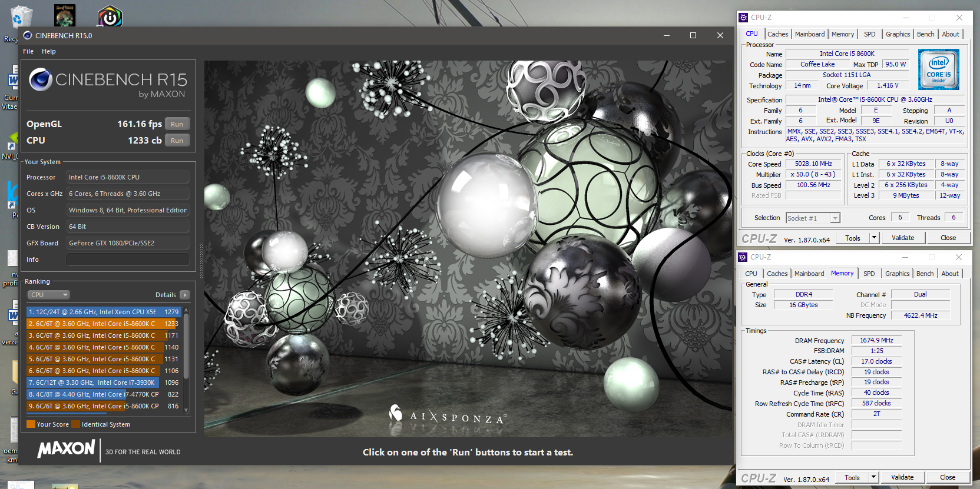Run the OpenGL benchmark

coord(177,124)
